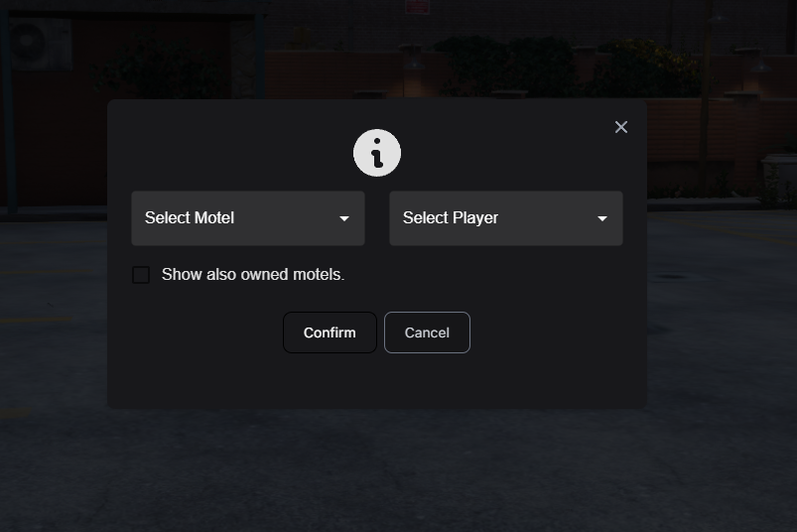Click the "Show also owned motels." label text

[253, 274]
